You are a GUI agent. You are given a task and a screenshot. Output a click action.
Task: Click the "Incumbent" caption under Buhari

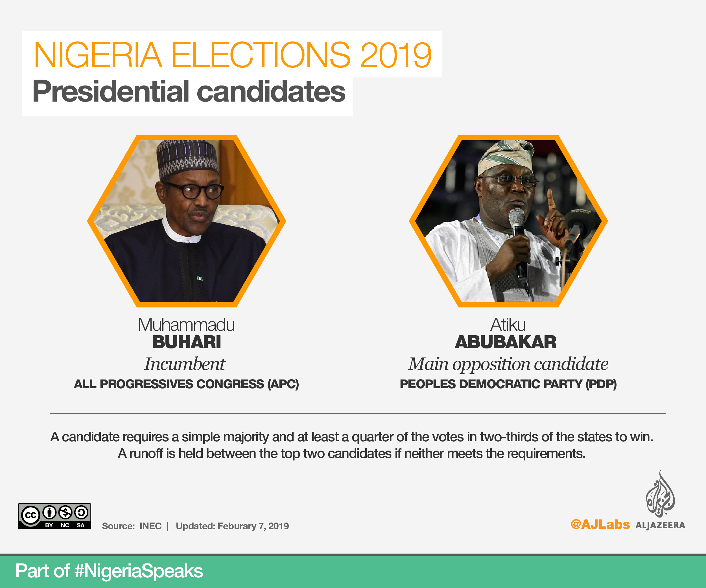point(185,364)
